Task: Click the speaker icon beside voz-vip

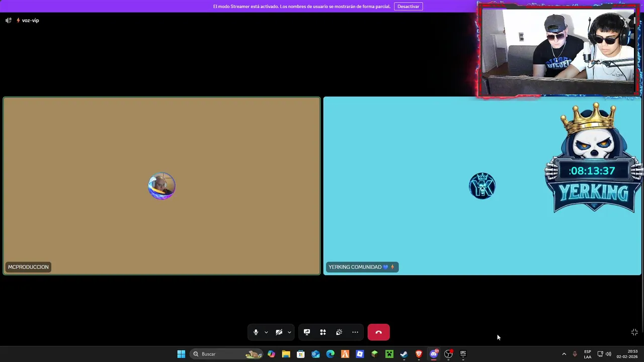Action: tap(8, 20)
